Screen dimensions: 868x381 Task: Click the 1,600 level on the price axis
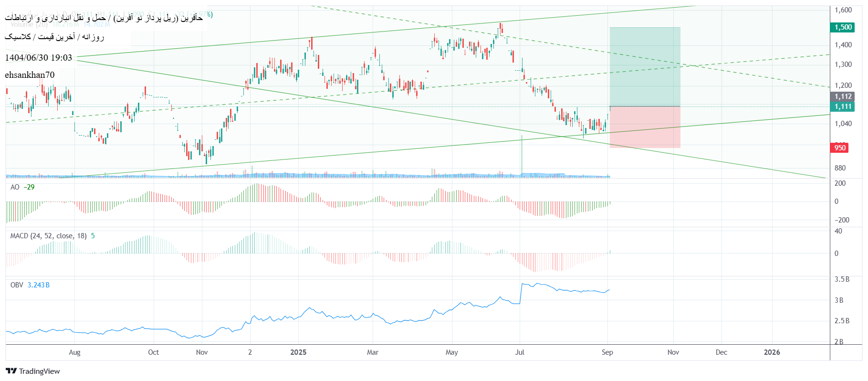843,10
